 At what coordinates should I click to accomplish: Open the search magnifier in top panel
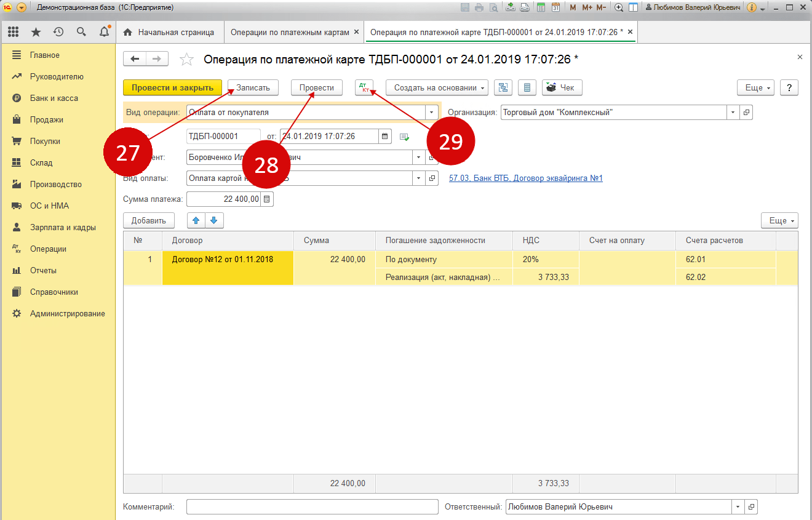(x=81, y=32)
